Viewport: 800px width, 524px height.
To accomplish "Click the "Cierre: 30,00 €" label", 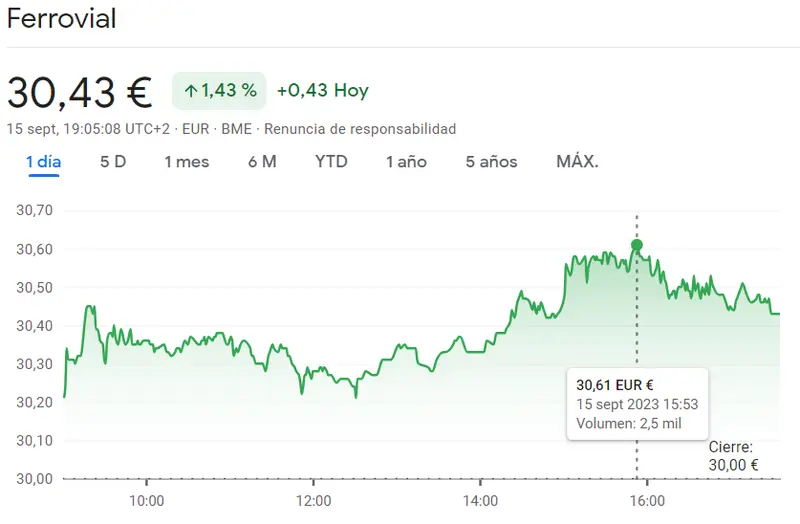I will (733, 456).
